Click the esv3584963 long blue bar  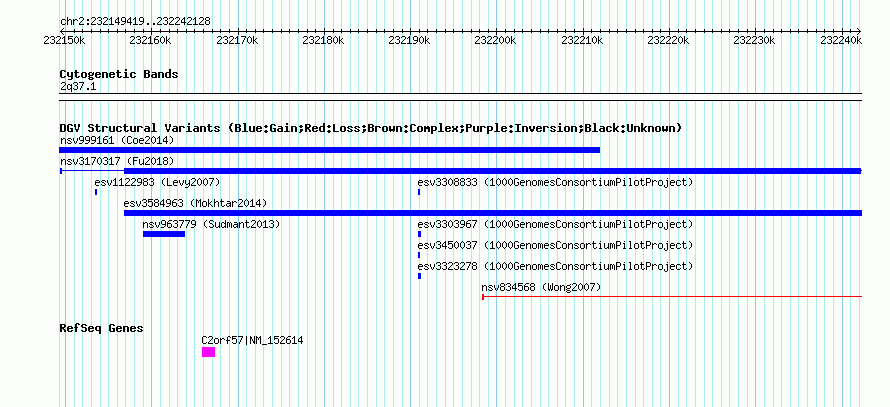(493, 213)
